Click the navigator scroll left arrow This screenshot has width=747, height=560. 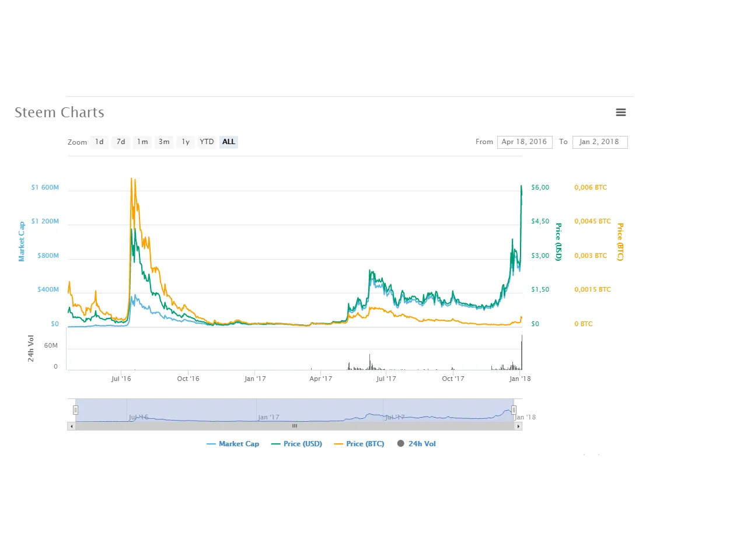(x=71, y=426)
